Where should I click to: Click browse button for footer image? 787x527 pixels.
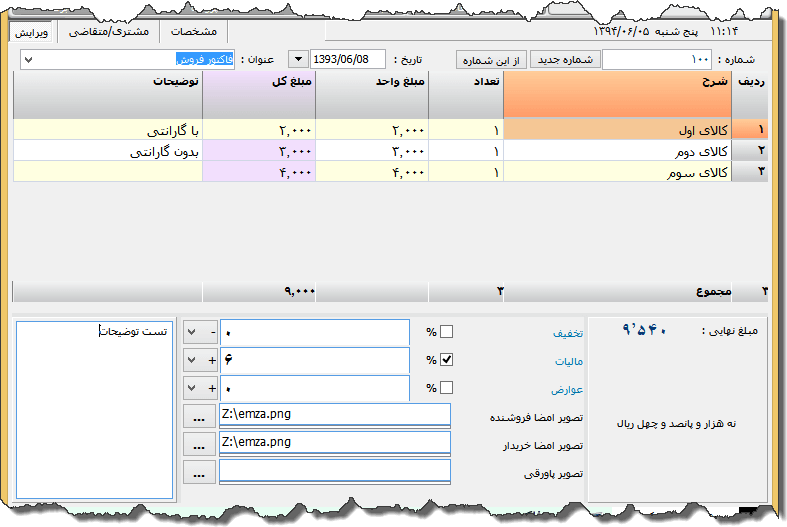(198, 471)
